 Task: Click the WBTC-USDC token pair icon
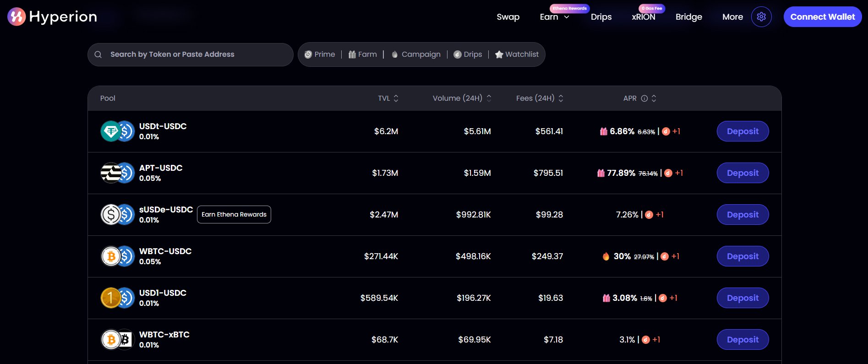(117, 256)
